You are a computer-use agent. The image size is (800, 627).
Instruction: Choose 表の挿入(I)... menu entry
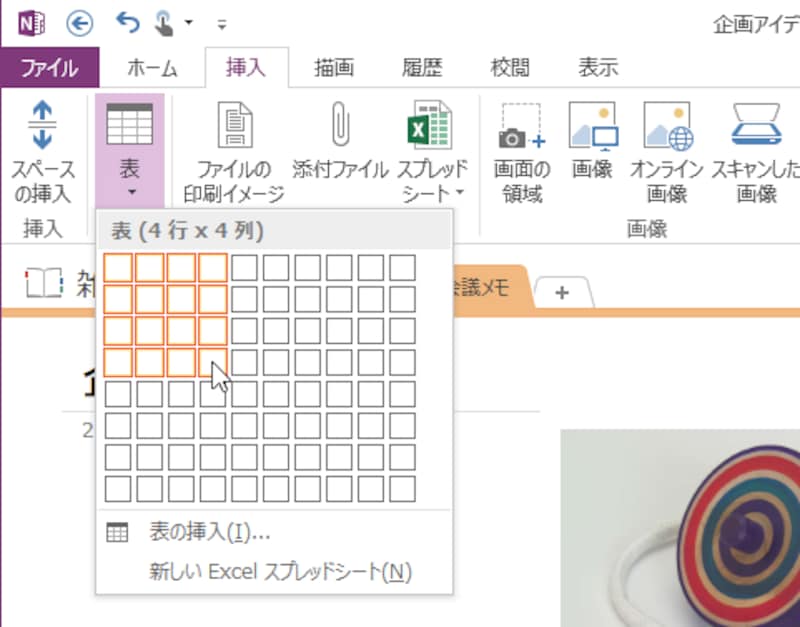(x=209, y=533)
